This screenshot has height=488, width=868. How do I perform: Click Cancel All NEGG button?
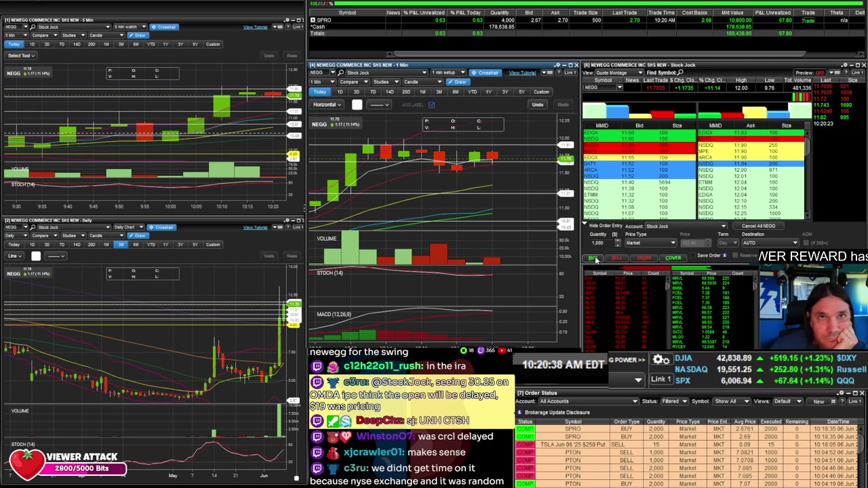pyautogui.click(x=758, y=226)
